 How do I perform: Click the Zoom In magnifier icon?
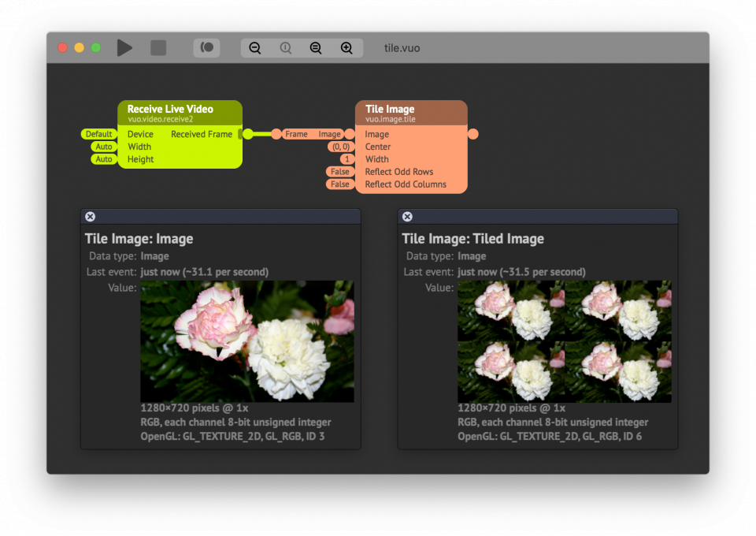pyautogui.click(x=346, y=48)
